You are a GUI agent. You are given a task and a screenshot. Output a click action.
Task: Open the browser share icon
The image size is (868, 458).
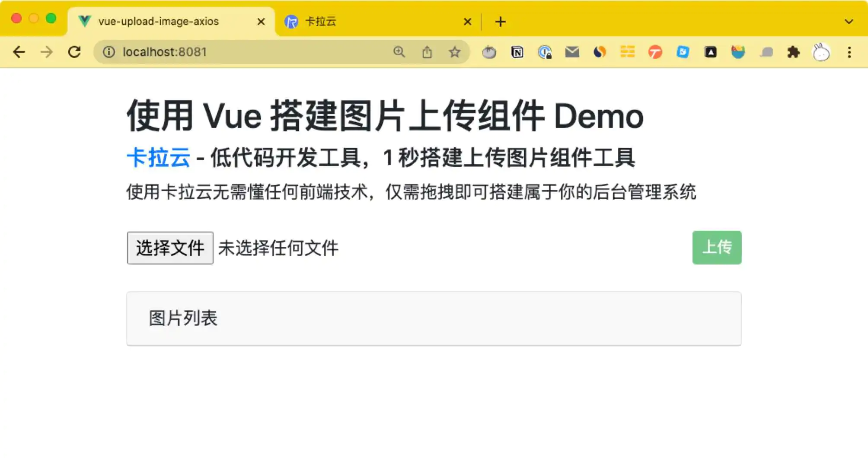click(428, 52)
